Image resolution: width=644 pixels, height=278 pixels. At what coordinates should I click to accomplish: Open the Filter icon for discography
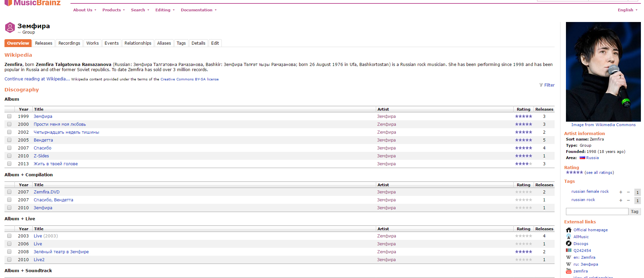(541, 85)
